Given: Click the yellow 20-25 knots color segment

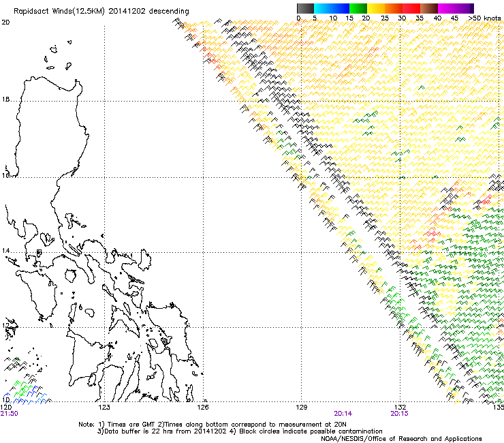Looking at the screenshot, I should [376, 8].
